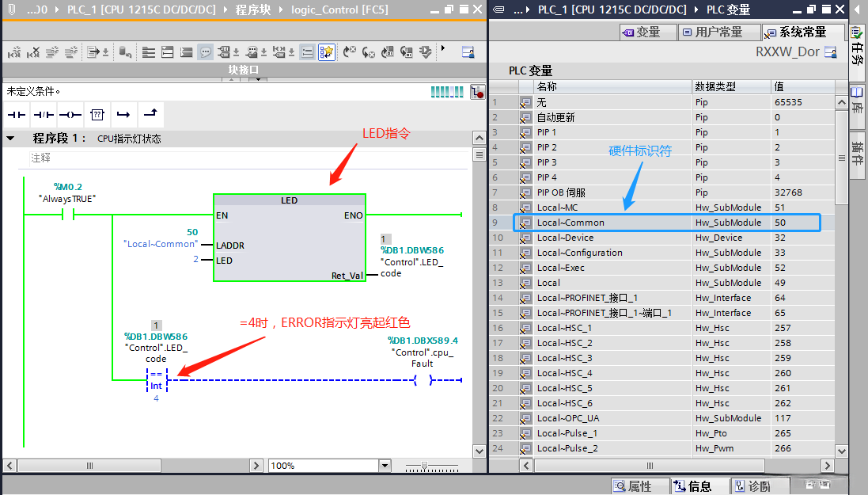The height and width of the screenshot is (495, 868).
Task: Open the 诊断 tab at bottom
Action: point(759,486)
